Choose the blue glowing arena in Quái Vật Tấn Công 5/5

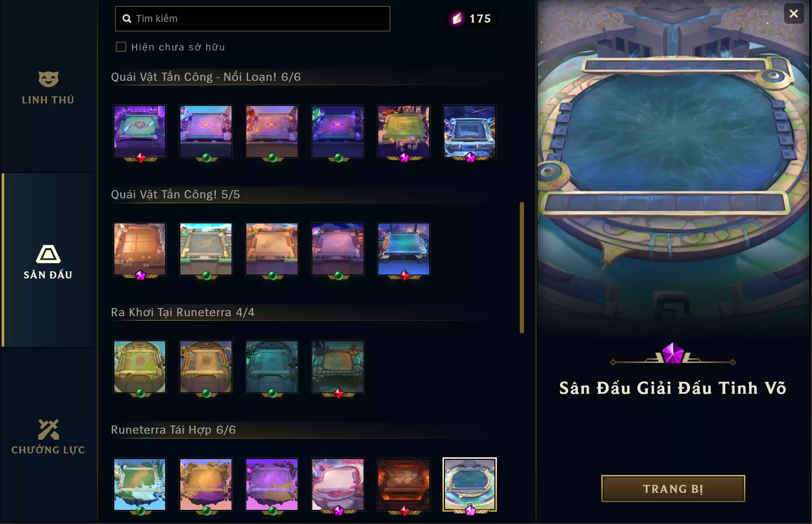(404, 249)
